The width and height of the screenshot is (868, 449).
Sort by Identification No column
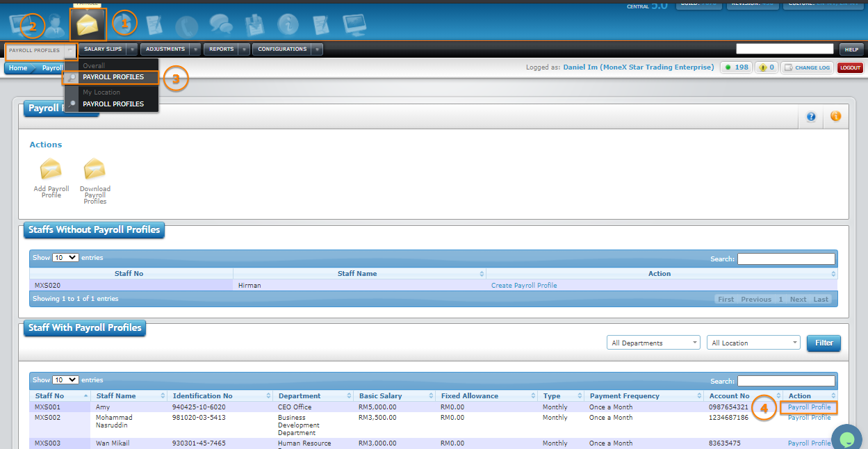coord(220,396)
